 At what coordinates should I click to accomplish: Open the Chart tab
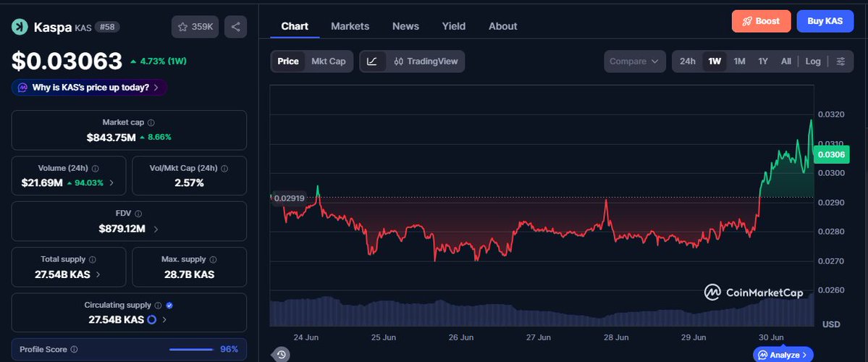(295, 26)
